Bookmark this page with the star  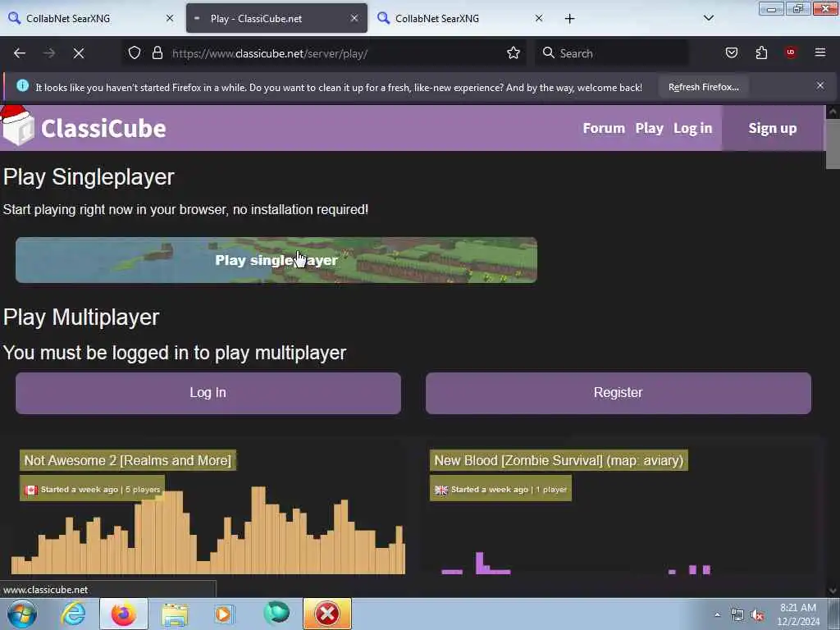(x=514, y=53)
